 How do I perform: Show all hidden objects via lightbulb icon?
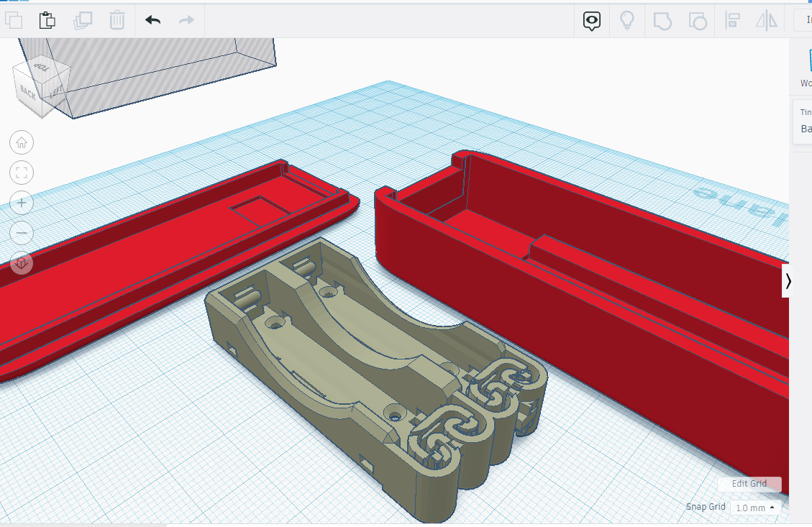pos(627,19)
